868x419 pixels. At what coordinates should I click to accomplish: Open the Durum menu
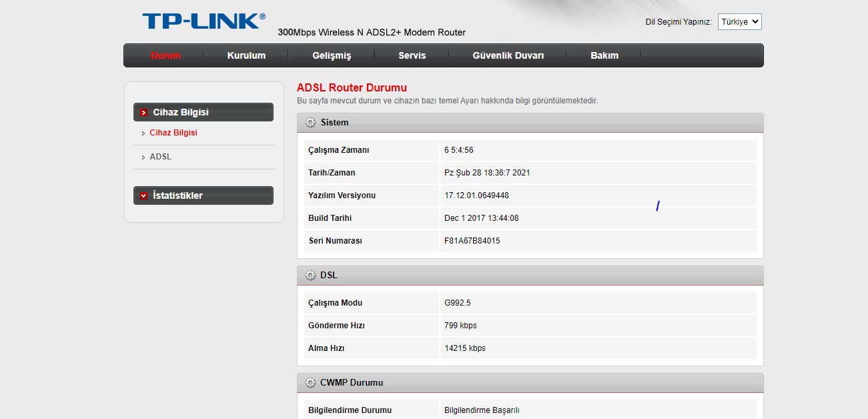(x=165, y=55)
